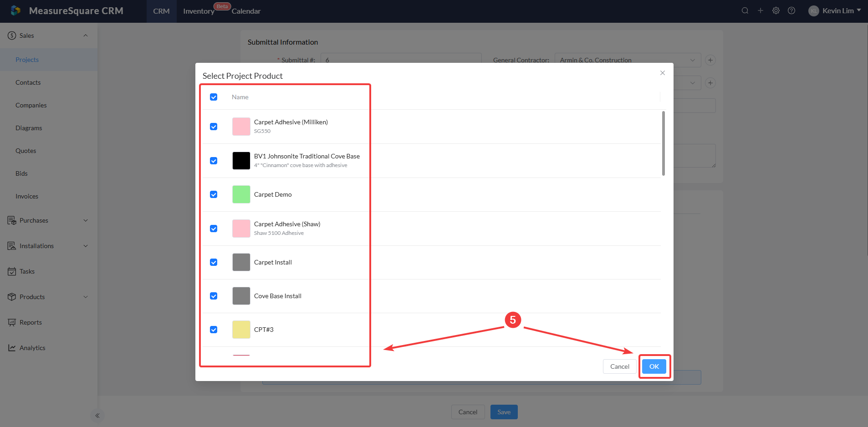Click the Installations icon in sidebar
Image resolution: width=868 pixels, height=427 pixels.
12,246
